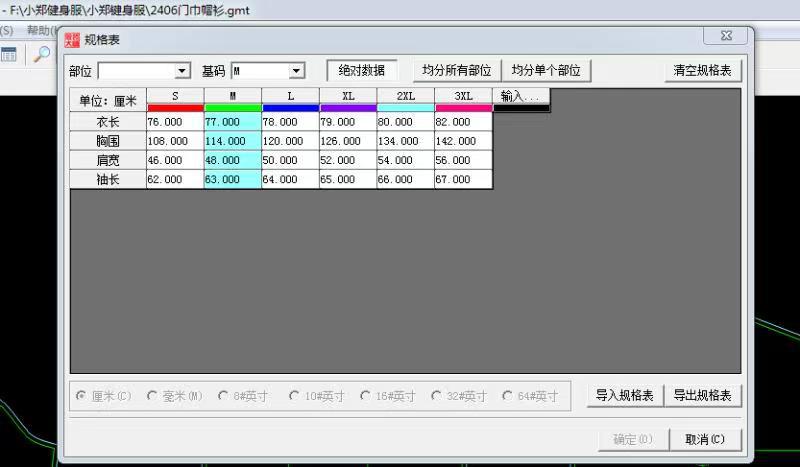Screen dimensions: 800x467
Task: Click the L size column header
Action: click(291, 96)
